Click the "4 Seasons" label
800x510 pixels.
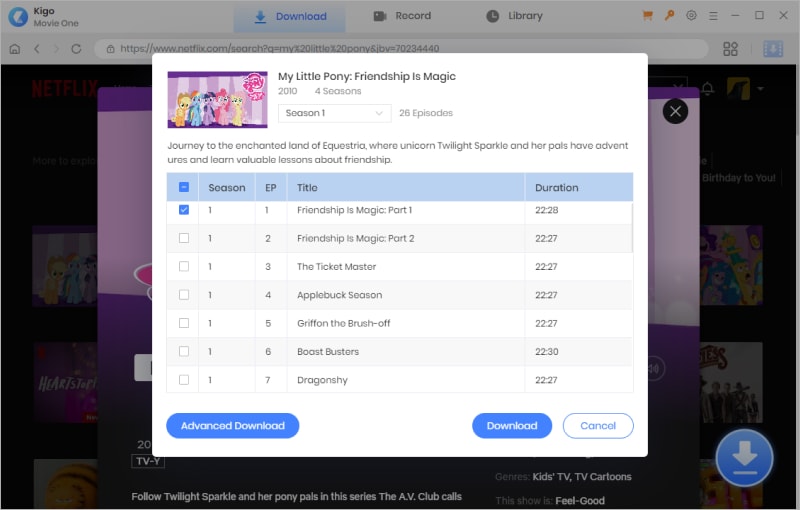338,91
